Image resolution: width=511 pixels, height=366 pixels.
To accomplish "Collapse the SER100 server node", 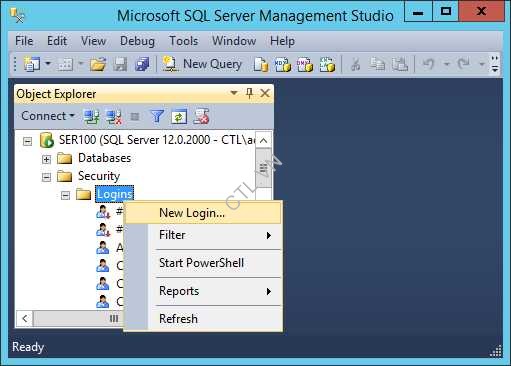I will click(x=27, y=141).
